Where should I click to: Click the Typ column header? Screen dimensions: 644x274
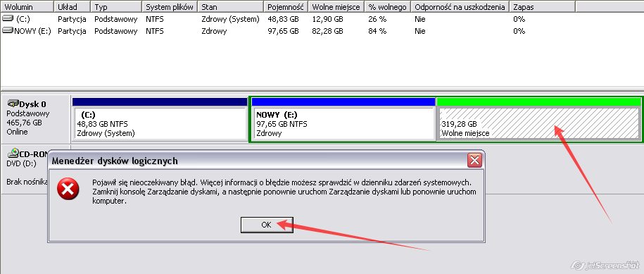click(116, 7)
